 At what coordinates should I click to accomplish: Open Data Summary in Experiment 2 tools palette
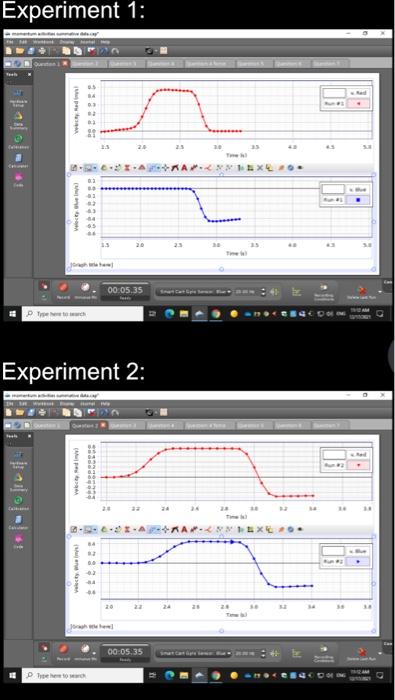18,481
